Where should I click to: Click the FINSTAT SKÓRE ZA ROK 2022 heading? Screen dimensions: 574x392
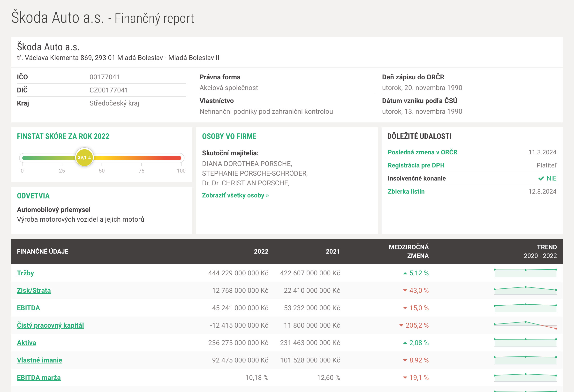[63, 136]
